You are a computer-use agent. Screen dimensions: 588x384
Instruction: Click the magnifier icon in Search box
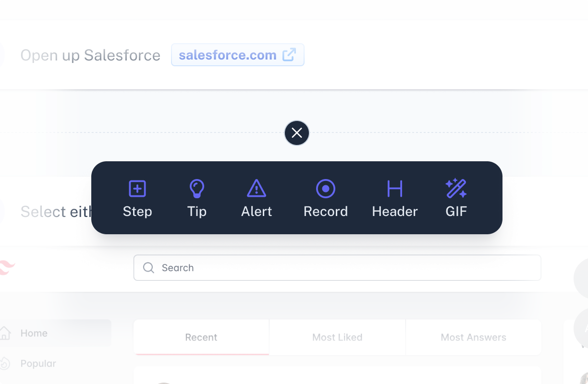click(x=148, y=267)
